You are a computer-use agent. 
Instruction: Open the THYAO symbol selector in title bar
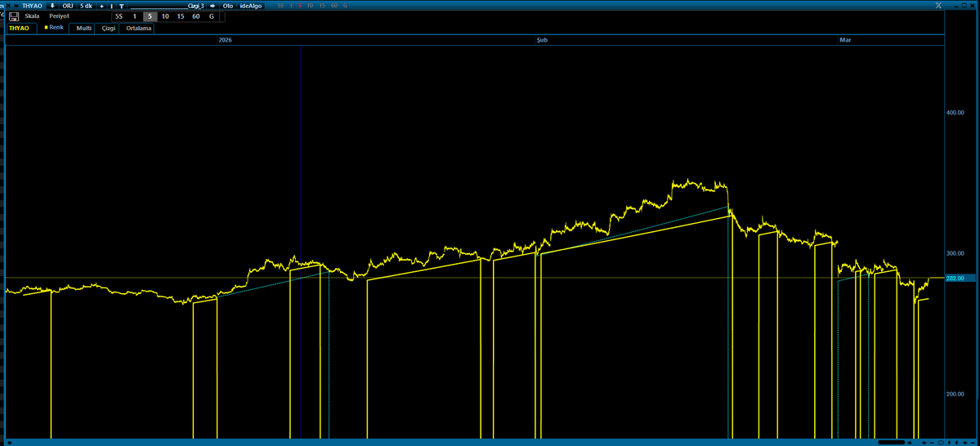(x=32, y=6)
